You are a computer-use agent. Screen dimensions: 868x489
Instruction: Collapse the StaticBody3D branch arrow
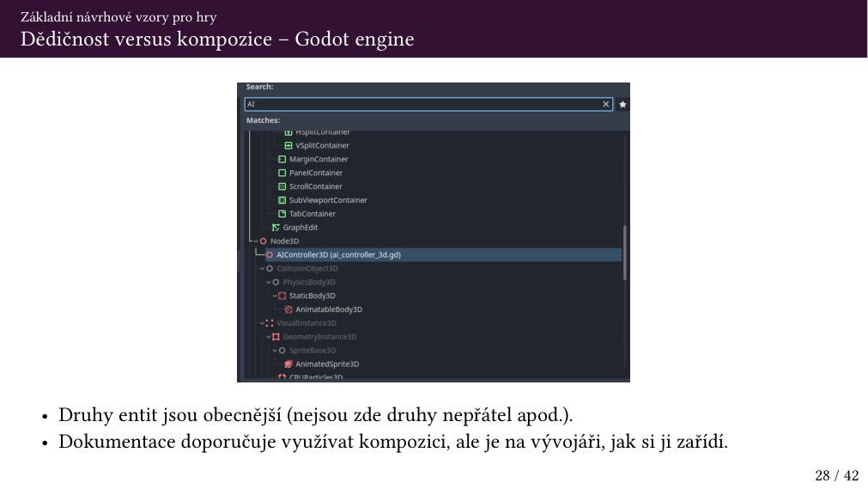click(x=275, y=296)
